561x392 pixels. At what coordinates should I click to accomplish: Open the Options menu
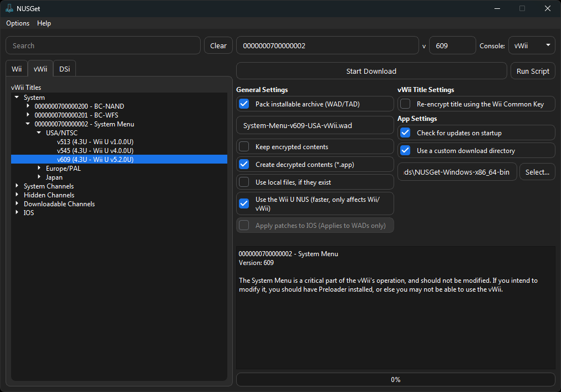point(18,23)
